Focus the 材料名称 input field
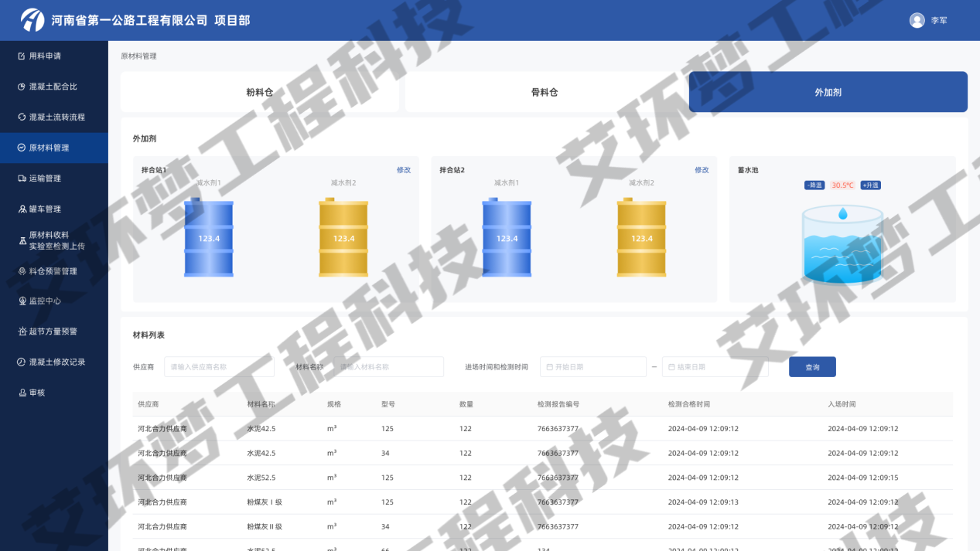Image resolution: width=980 pixels, height=551 pixels. [388, 367]
